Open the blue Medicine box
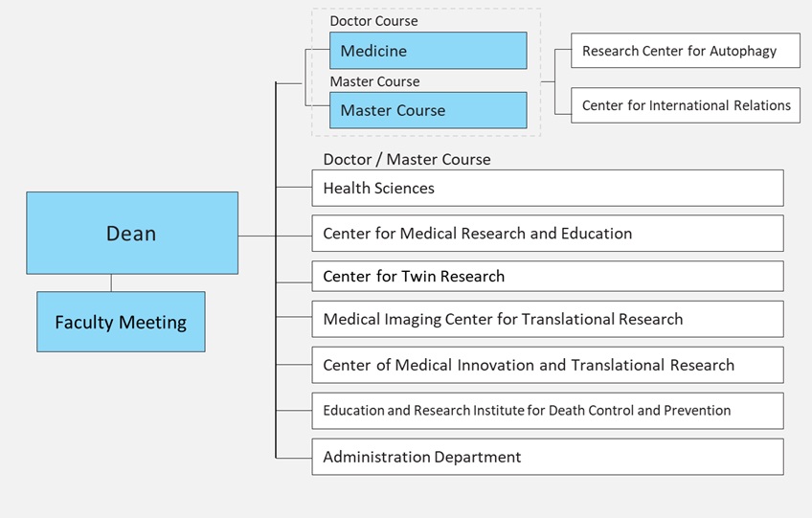 427,51
